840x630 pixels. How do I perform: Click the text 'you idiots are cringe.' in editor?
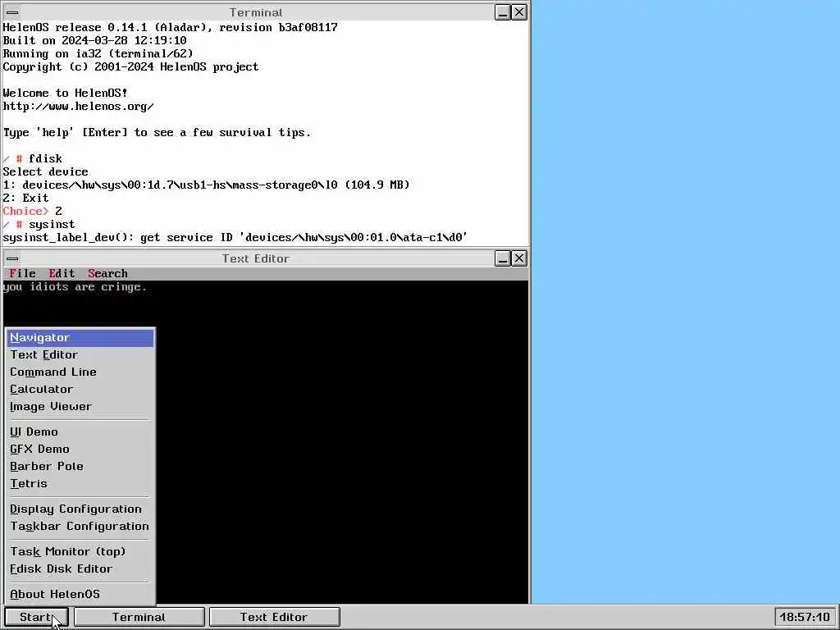pyautogui.click(x=75, y=287)
